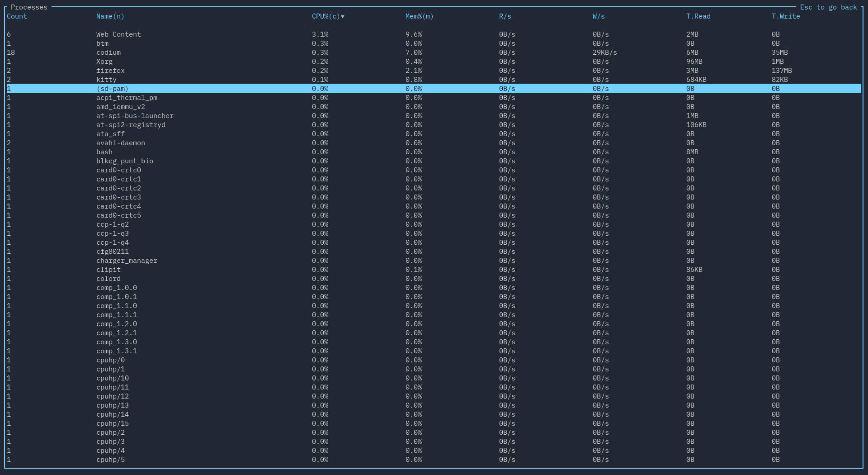Viewport: 868px width, 475px height.
Task: Click the Esc to go back label
Action: point(828,7)
